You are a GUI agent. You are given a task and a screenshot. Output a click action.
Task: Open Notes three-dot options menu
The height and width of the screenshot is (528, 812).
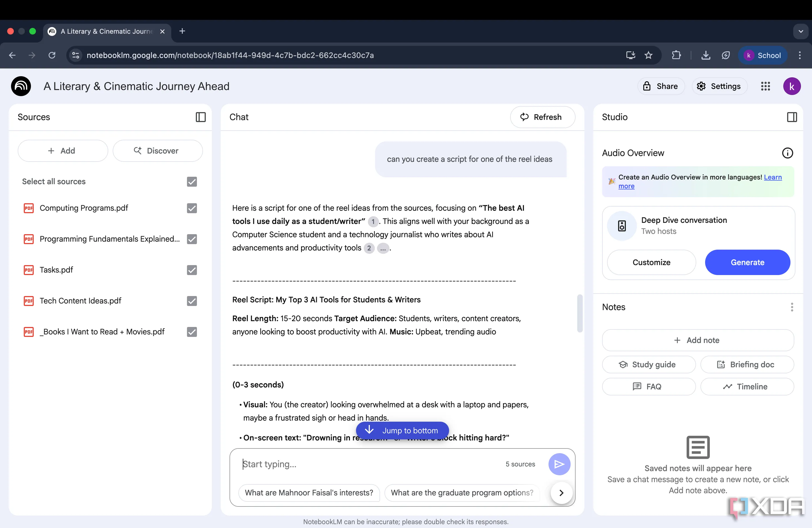792,307
